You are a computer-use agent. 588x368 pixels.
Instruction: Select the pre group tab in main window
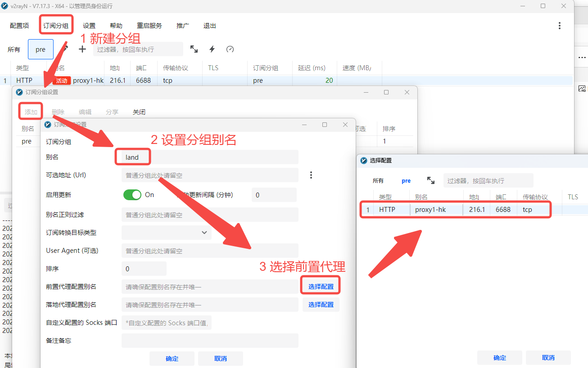pyautogui.click(x=41, y=49)
